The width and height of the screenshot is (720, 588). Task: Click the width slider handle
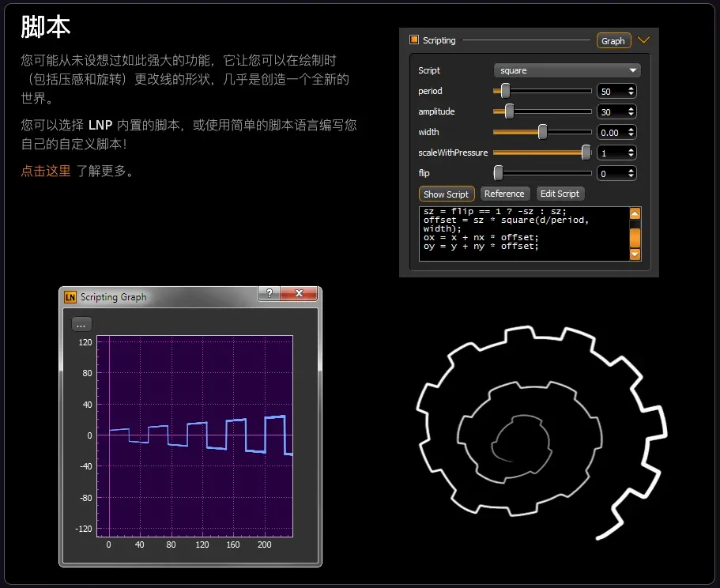click(x=543, y=132)
